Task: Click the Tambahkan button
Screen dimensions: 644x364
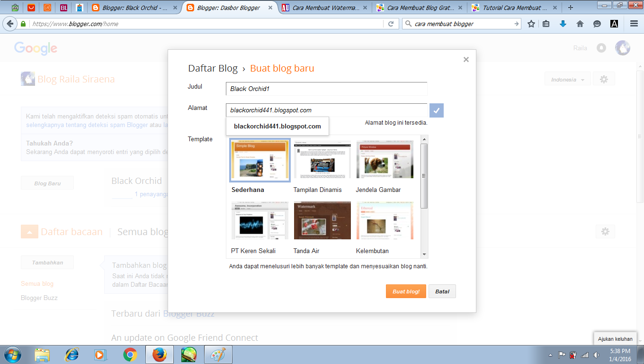Action: tap(47, 263)
